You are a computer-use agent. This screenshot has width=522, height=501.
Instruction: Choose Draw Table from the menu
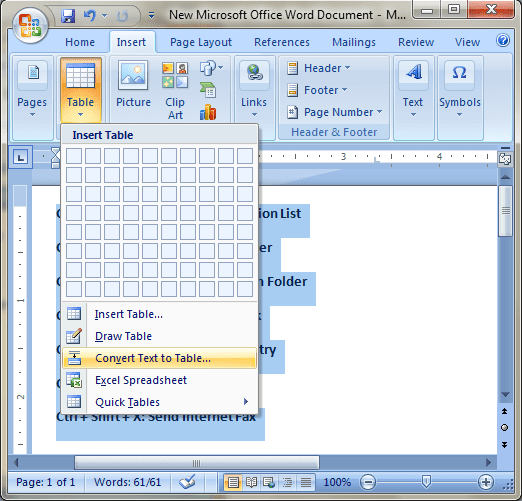160,336
